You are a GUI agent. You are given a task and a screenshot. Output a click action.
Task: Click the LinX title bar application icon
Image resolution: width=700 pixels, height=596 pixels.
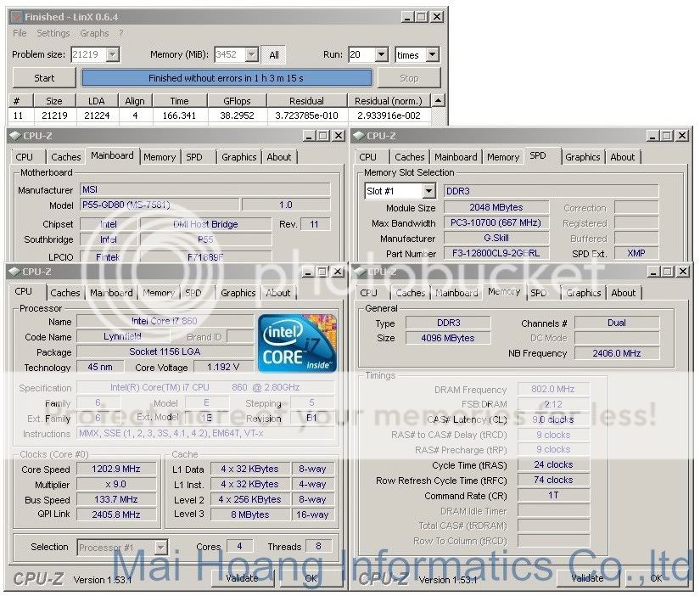coord(16,17)
